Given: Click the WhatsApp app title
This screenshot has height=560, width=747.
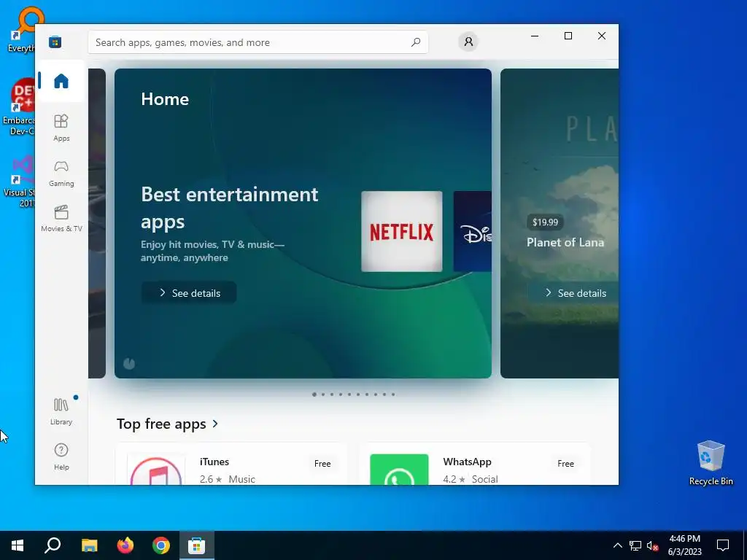Looking at the screenshot, I should pyautogui.click(x=467, y=462).
